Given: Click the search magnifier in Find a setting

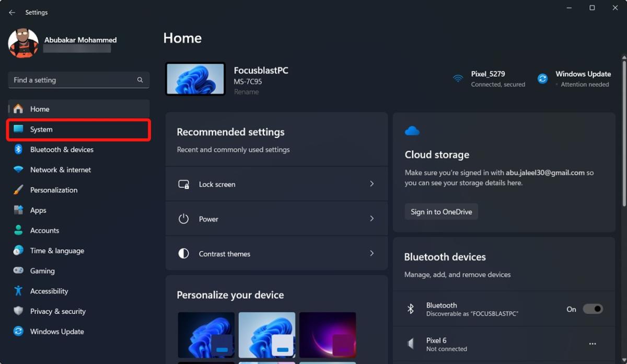Looking at the screenshot, I should coord(140,80).
